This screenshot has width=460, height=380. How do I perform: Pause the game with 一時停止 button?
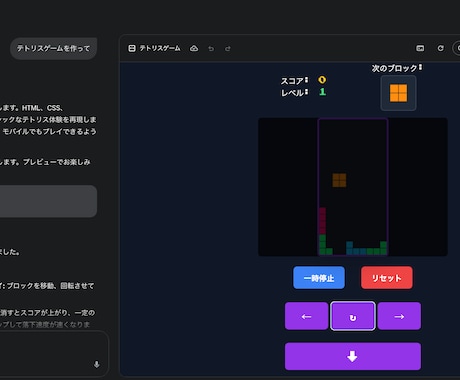319,278
